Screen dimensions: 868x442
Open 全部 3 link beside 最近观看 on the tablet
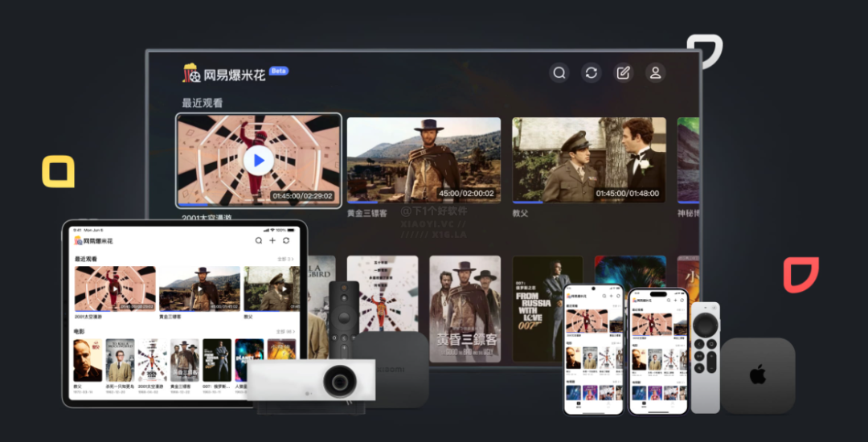[285, 259]
